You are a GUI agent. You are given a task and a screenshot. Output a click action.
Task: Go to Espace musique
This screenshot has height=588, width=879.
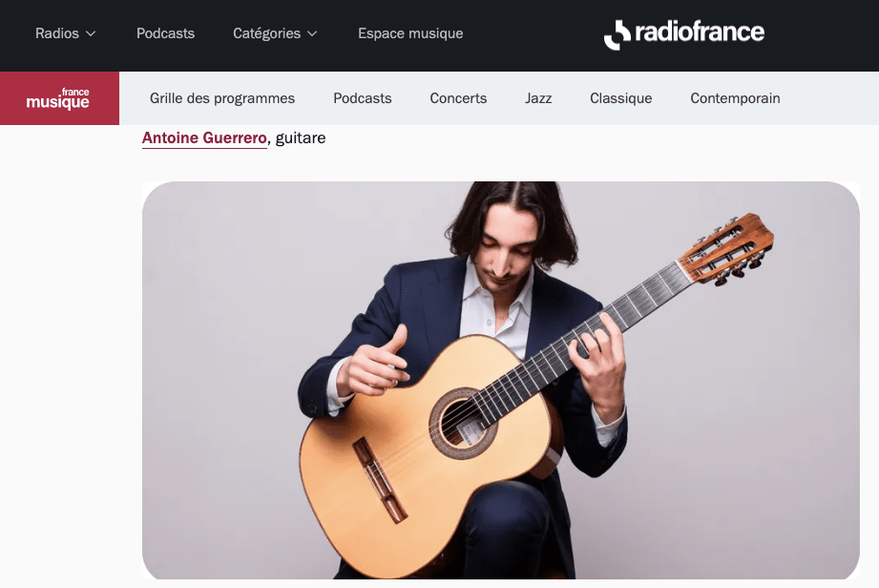pos(410,33)
